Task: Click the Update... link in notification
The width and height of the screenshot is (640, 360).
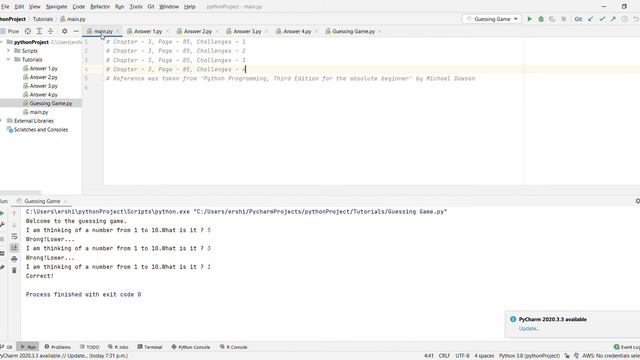Action: pos(529,328)
